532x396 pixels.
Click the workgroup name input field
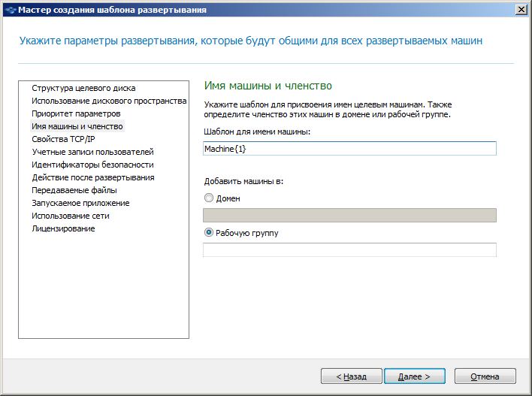pos(349,249)
